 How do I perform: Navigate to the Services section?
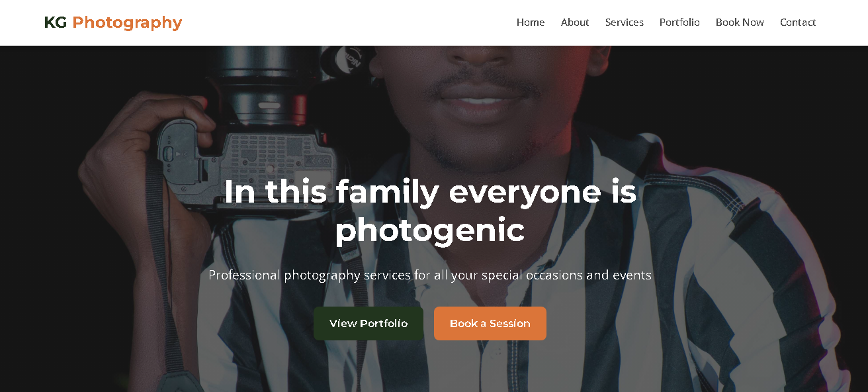(624, 22)
